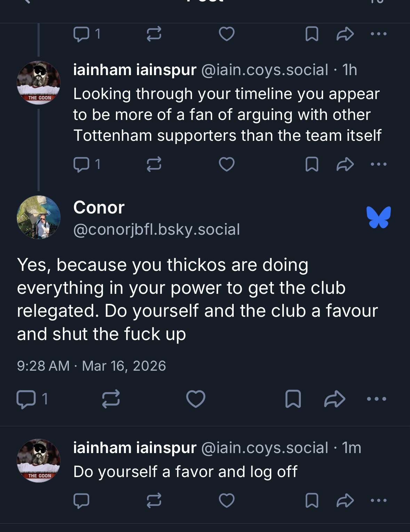Open iainham iainspur name on 'log off' reply

tap(135, 448)
